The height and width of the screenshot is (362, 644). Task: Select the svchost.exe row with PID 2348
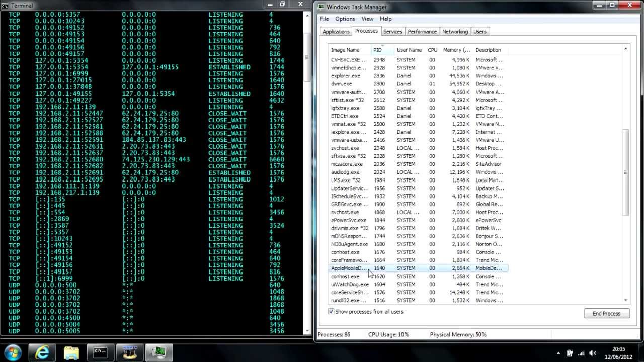(x=418, y=148)
